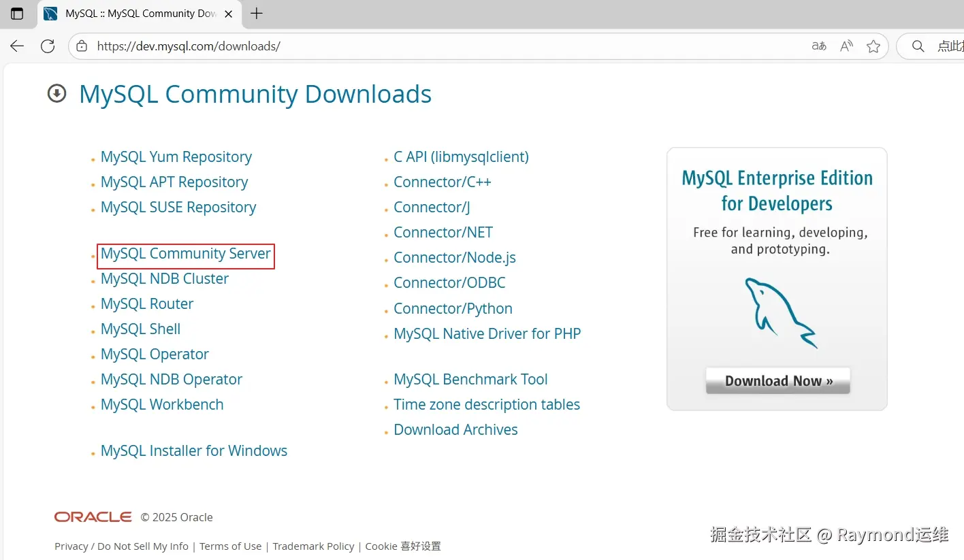Viewport: 964px width, 560px height.
Task: Click MySQL Enterprise Edition for Developers title
Action: (777, 191)
